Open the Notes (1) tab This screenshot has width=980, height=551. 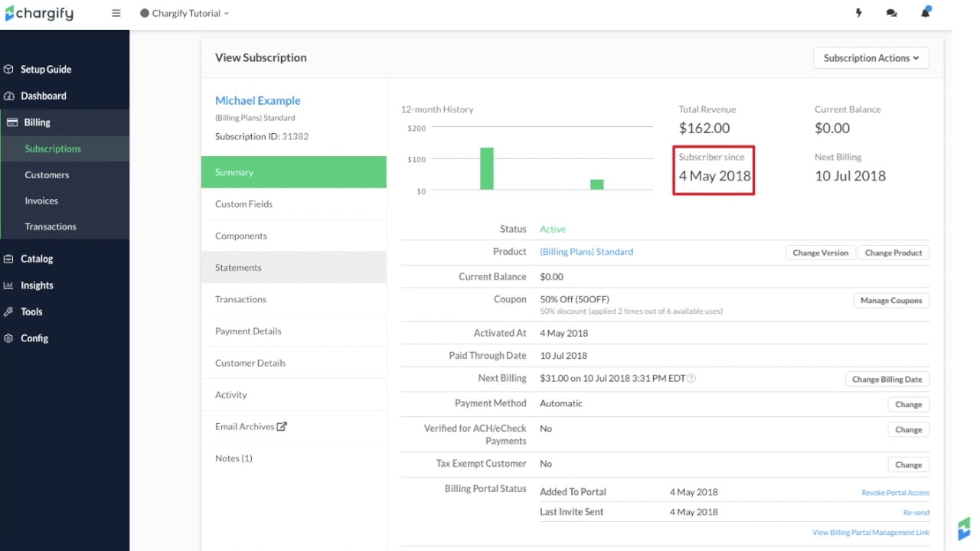(294, 458)
